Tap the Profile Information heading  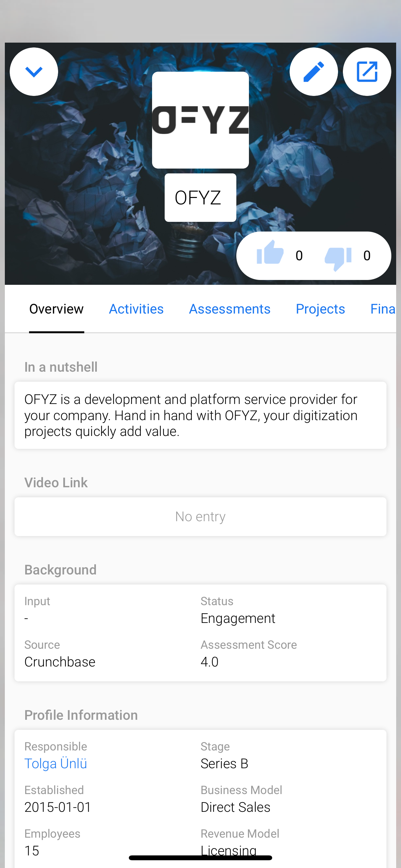pyautogui.click(x=81, y=715)
